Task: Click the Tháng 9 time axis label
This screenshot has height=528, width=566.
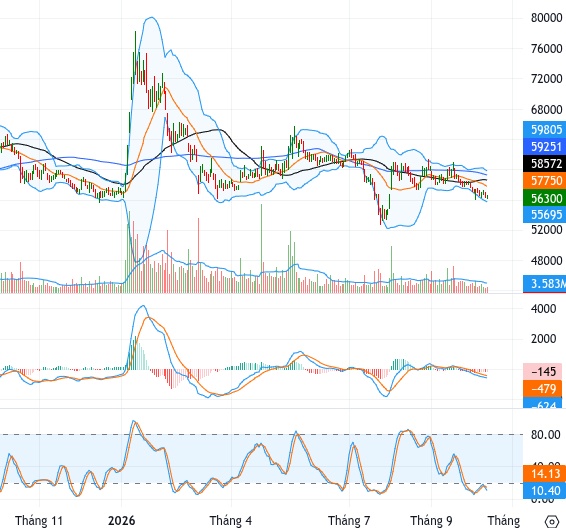Action: click(x=431, y=521)
